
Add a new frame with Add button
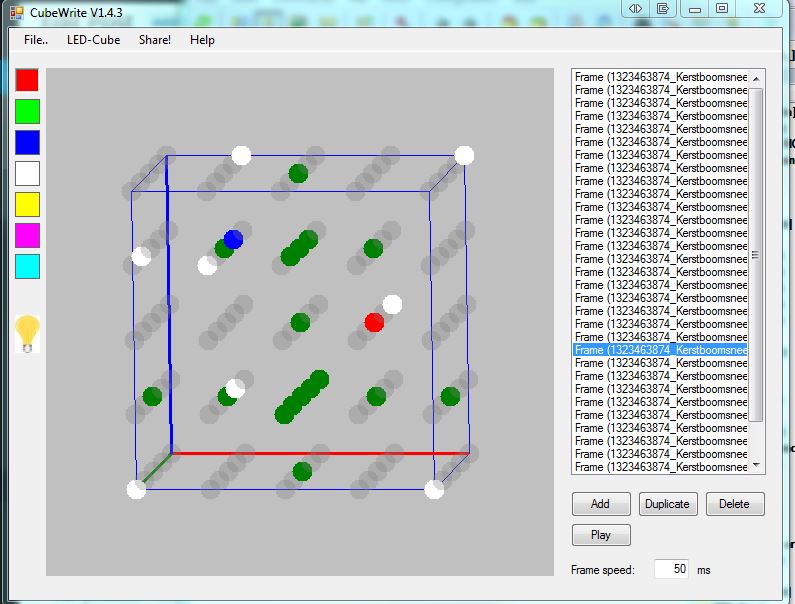(x=601, y=504)
